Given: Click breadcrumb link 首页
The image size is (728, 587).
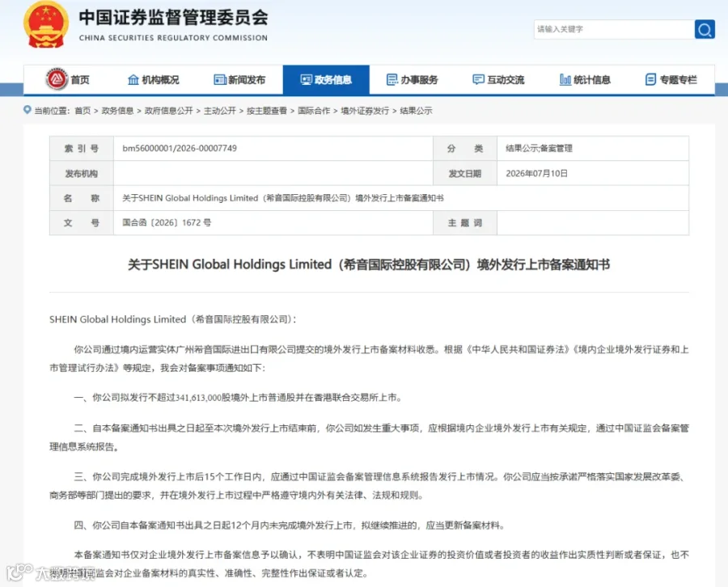Looking at the screenshot, I should click(x=83, y=111).
